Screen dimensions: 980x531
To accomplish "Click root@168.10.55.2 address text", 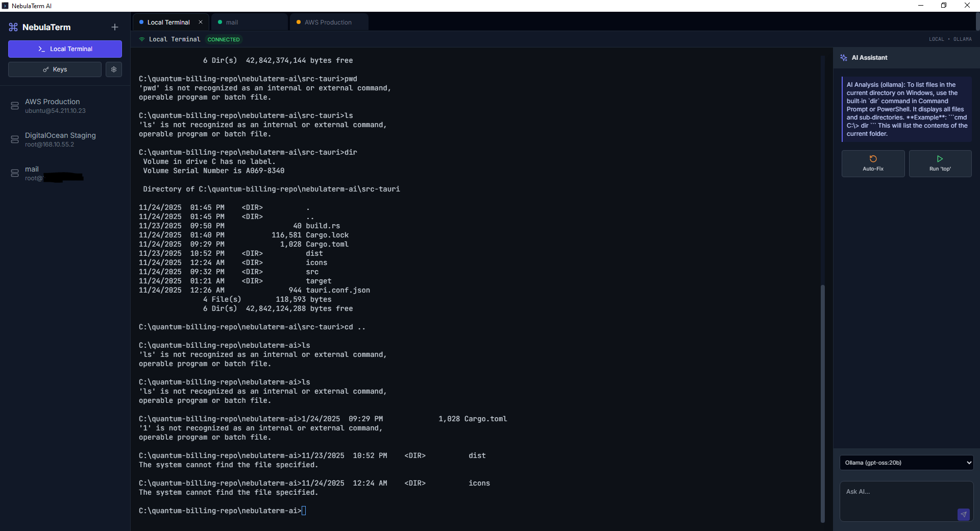I will tap(50, 144).
